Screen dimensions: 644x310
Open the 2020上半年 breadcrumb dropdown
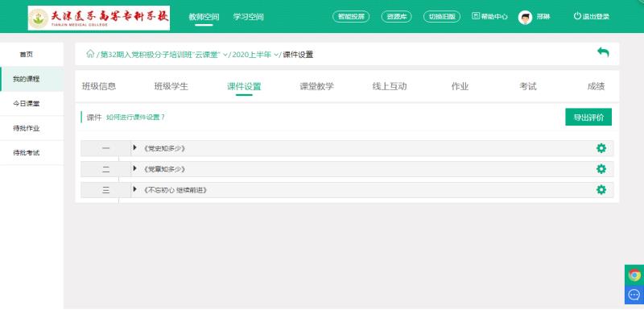tap(276, 55)
